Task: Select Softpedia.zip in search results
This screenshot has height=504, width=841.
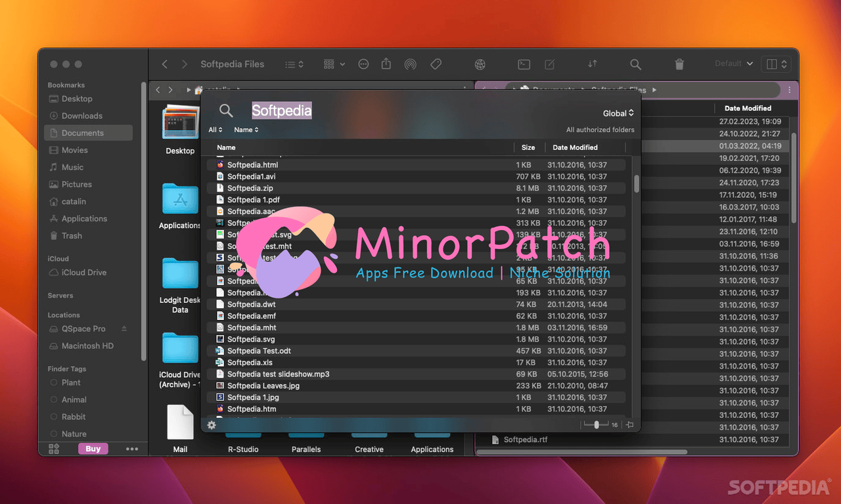Action: coord(416,188)
